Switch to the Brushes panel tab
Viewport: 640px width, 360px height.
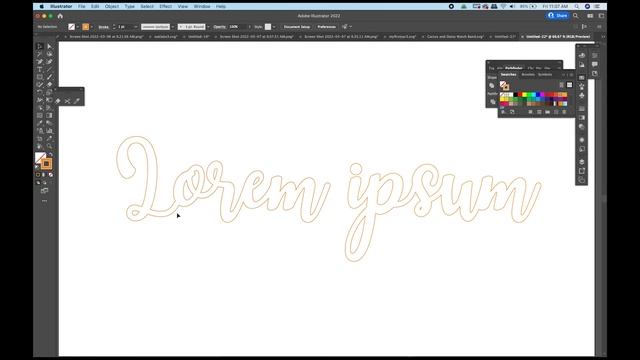click(528, 75)
